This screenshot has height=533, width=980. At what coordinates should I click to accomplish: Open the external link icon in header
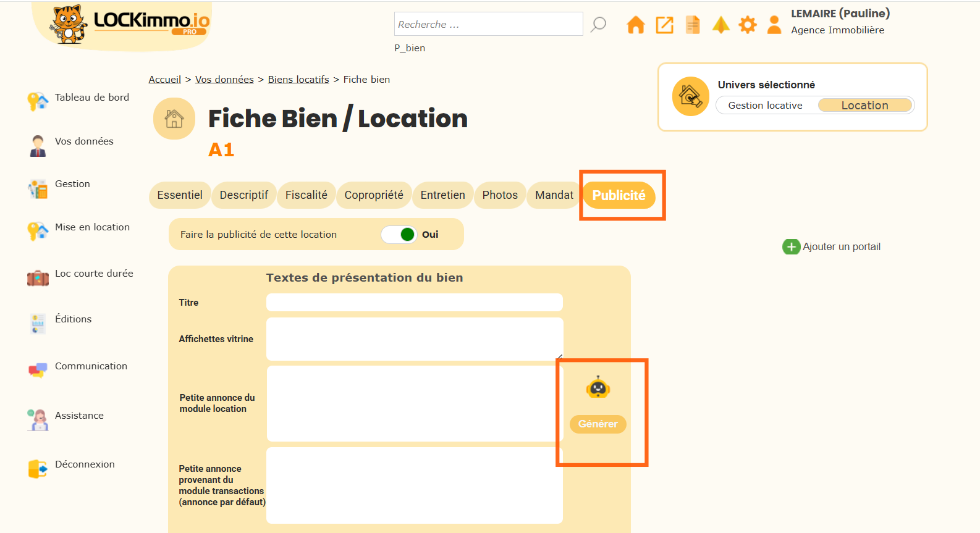pos(664,25)
